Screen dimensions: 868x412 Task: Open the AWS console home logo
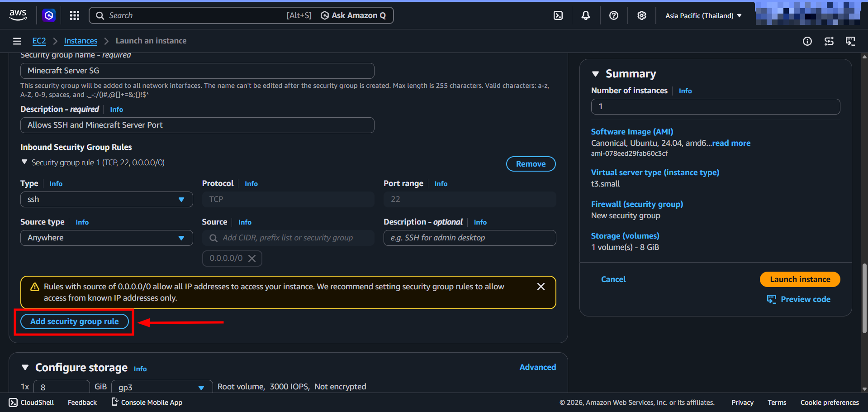(18, 15)
